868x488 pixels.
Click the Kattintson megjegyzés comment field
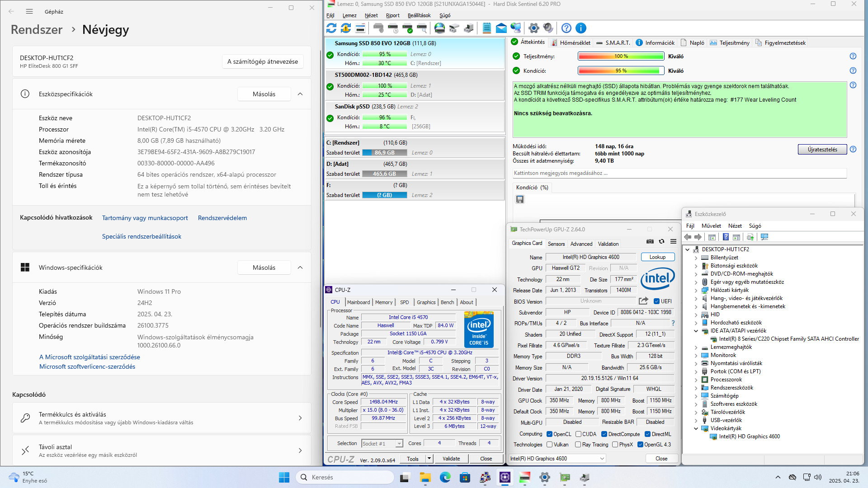pos(678,173)
